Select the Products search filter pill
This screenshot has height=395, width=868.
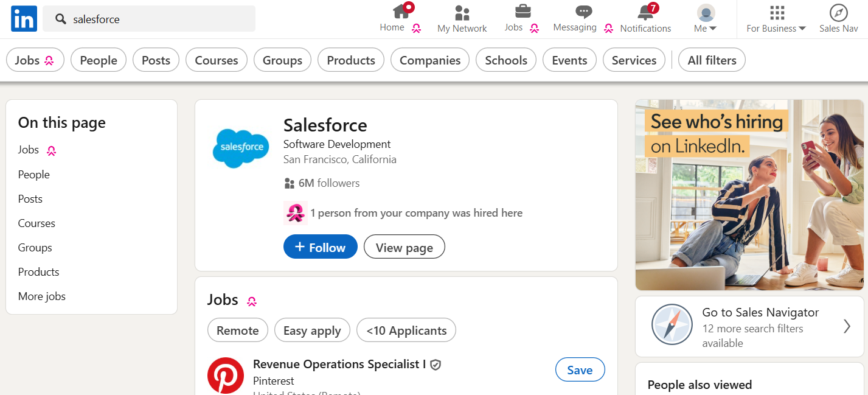tap(351, 60)
